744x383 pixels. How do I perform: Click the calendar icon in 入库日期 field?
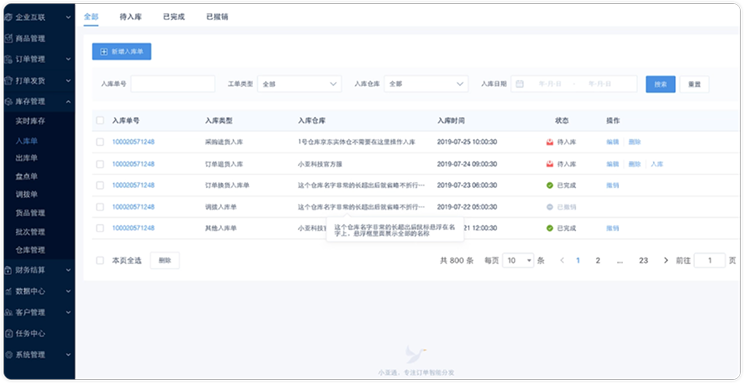tap(520, 84)
